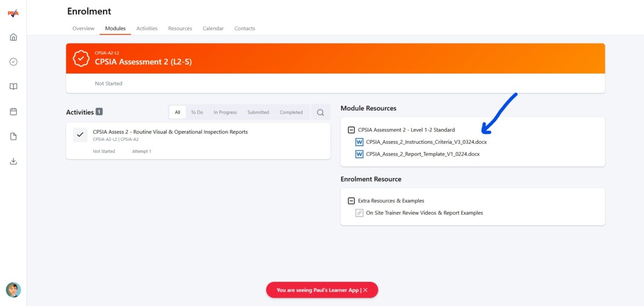
Task: Open the open-book icon in the sidebar
Action: (13, 86)
